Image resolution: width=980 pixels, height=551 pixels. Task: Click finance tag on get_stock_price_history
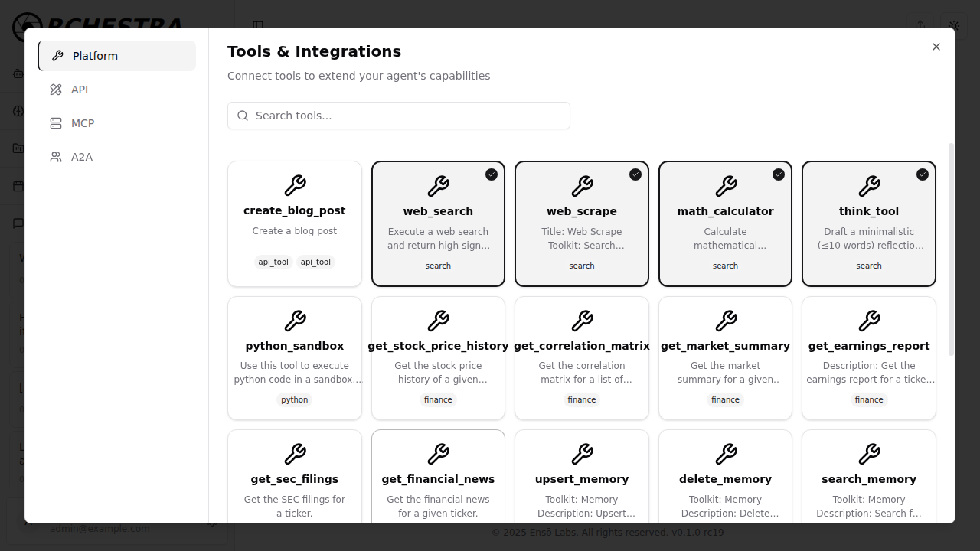438,399
